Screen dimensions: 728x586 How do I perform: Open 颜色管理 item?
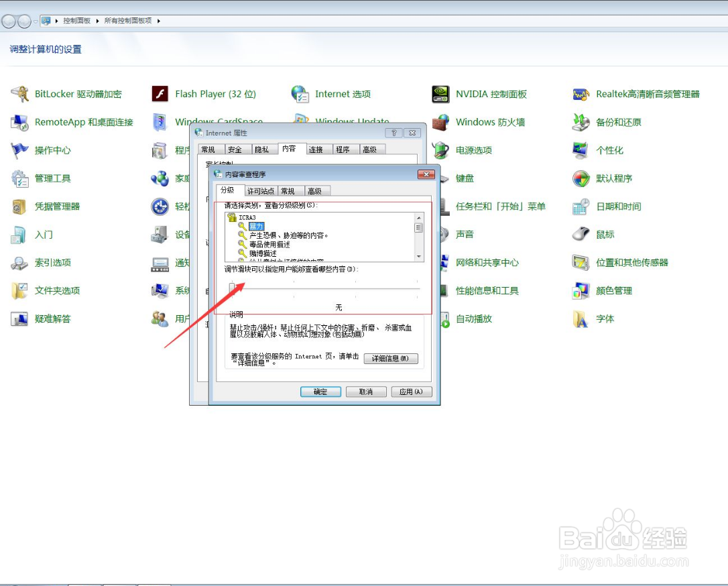pos(602,291)
